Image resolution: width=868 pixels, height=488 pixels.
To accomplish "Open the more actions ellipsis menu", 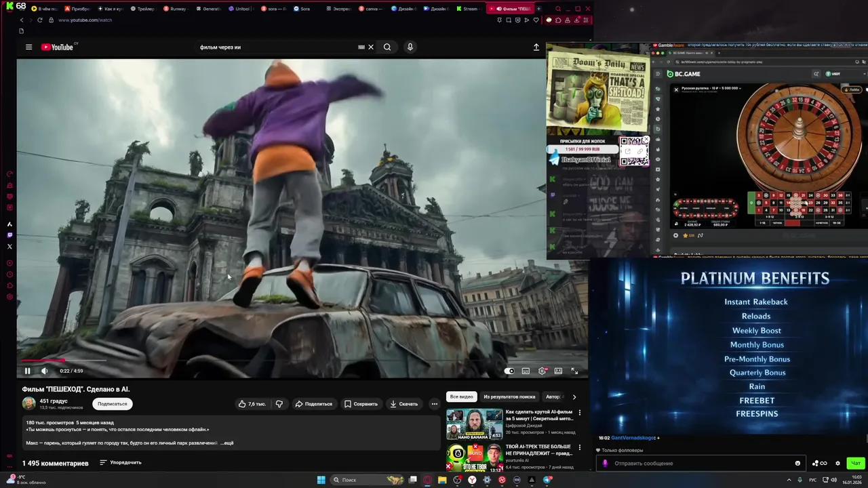I will (x=435, y=404).
